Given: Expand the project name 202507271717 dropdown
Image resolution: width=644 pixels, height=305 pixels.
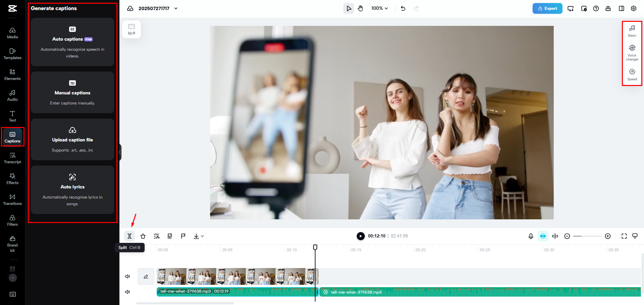Looking at the screenshot, I should [x=176, y=8].
